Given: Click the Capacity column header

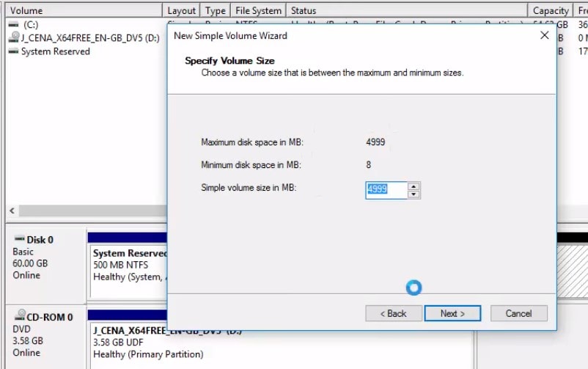Looking at the screenshot, I should pos(550,11).
